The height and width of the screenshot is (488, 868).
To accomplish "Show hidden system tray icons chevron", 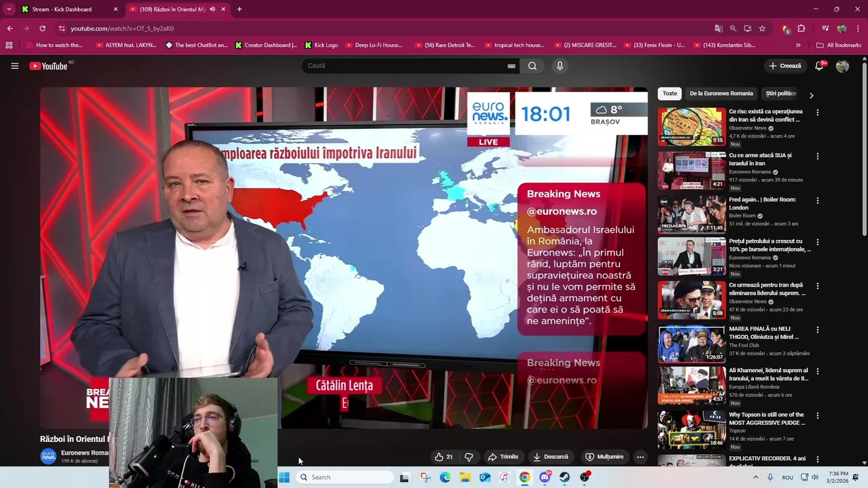I will coord(755,477).
